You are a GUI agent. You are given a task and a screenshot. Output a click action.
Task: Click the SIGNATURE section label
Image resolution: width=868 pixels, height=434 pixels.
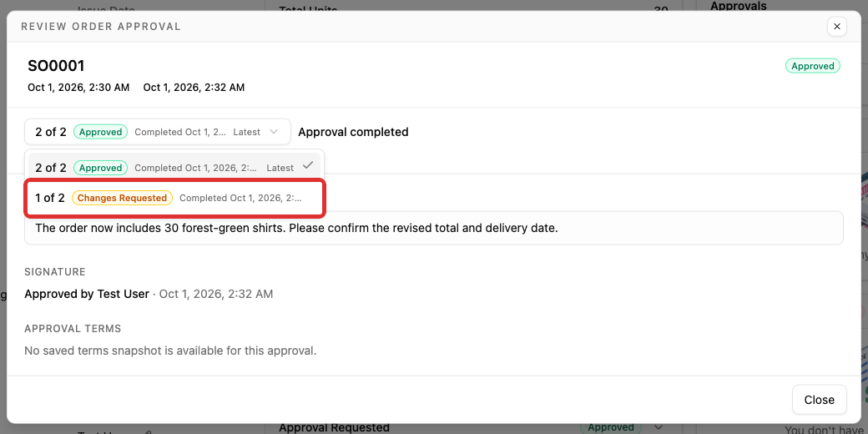tap(55, 272)
